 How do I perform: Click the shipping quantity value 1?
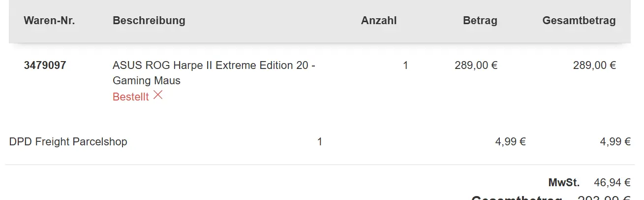(x=320, y=142)
